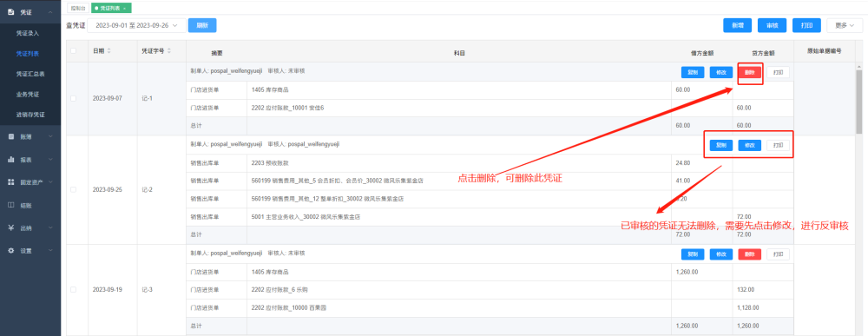The image size is (868, 336).
Task: Click the 出纳 yen icon
Action: coord(10,227)
